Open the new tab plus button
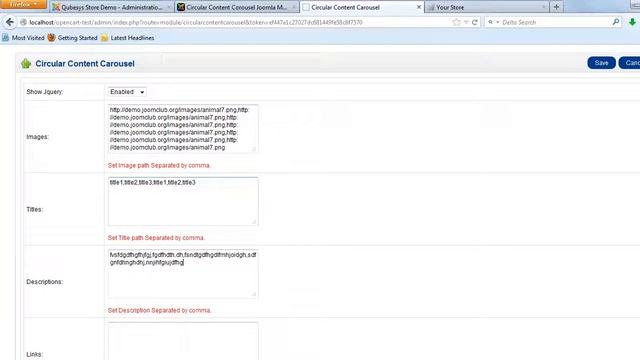The image size is (640, 360). [556, 7]
